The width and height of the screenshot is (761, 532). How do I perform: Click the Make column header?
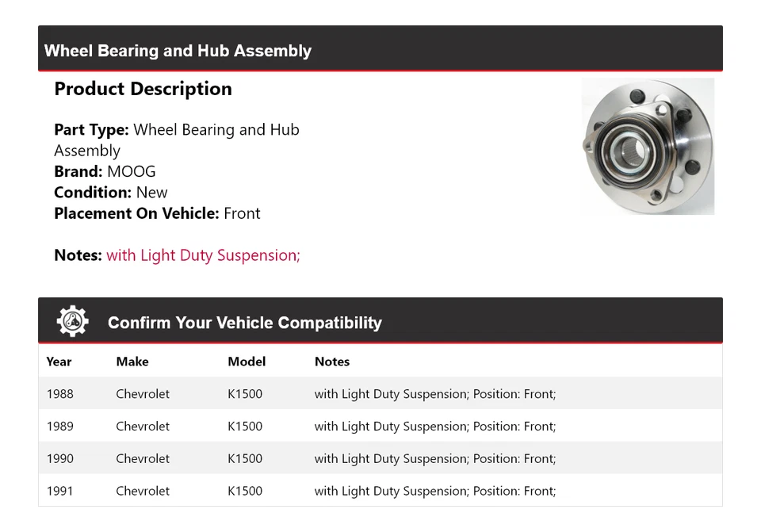(132, 362)
